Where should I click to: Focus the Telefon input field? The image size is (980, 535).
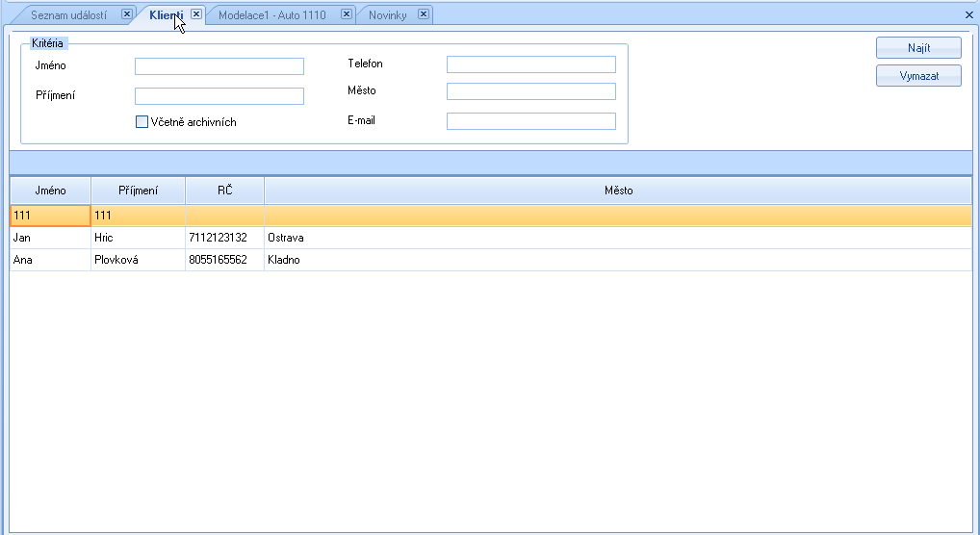tap(531, 64)
